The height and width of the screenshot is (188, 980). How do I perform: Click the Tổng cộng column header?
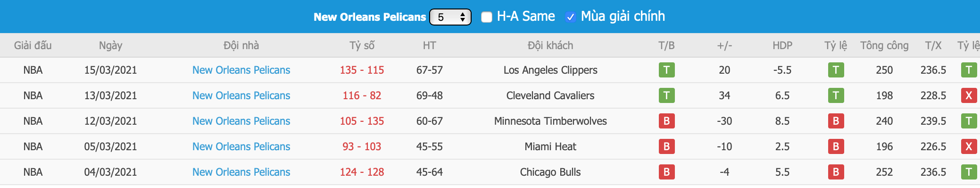pos(884,45)
